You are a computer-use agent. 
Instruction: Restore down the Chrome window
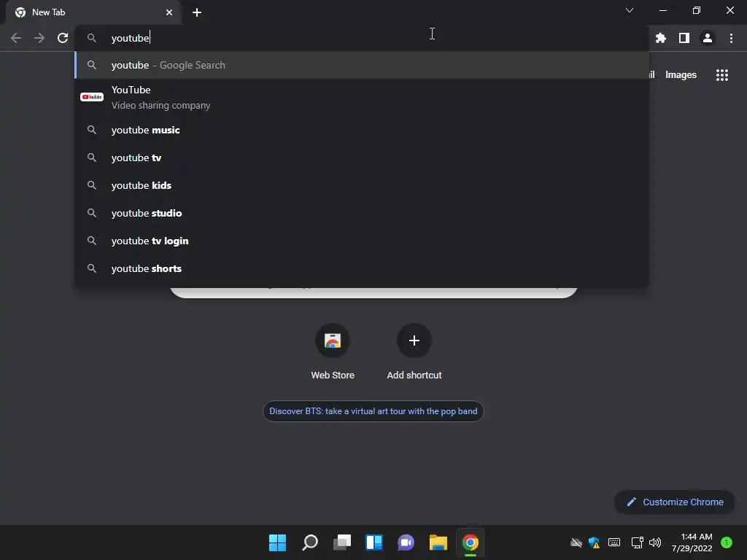click(x=697, y=10)
